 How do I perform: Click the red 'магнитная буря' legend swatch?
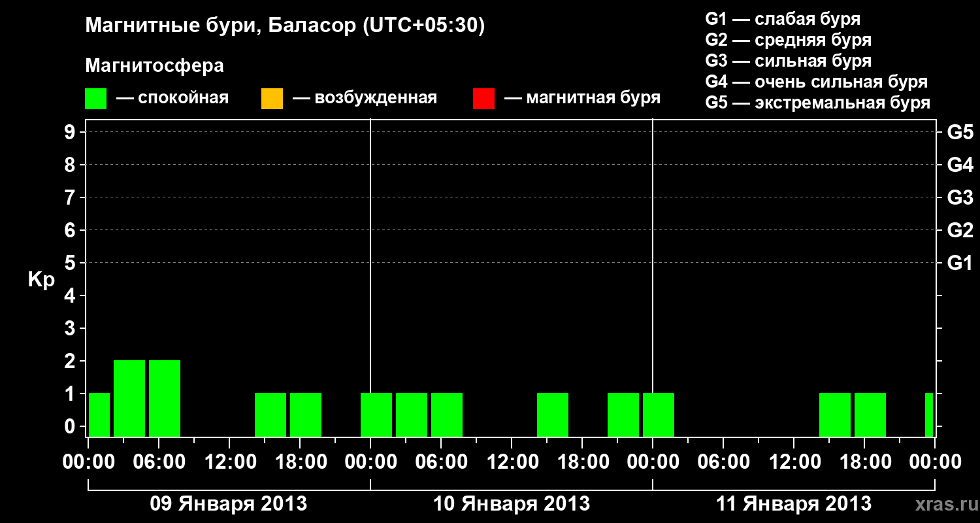483,99
